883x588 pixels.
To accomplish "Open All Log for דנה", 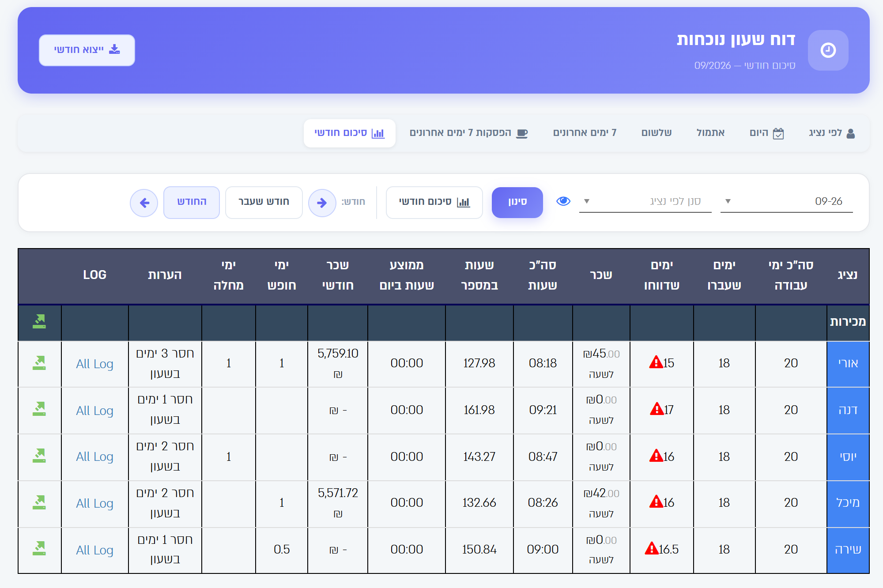I will (94, 411).
